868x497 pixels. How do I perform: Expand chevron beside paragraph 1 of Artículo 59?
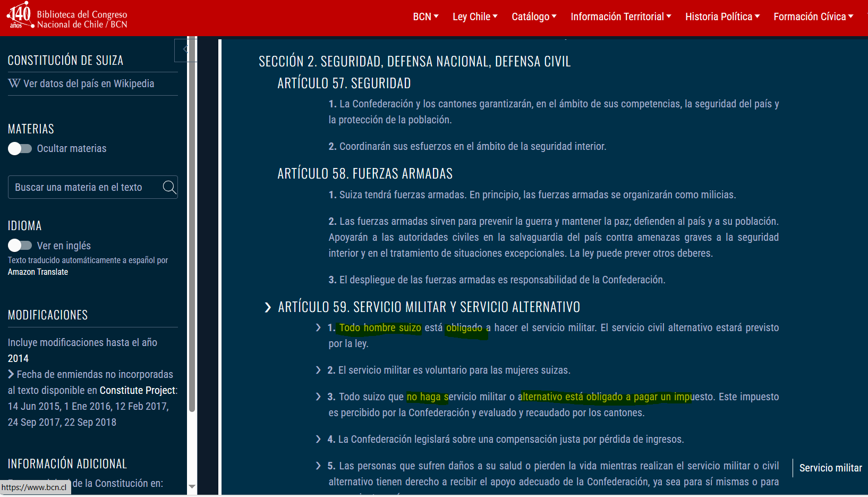click(318, 327)
